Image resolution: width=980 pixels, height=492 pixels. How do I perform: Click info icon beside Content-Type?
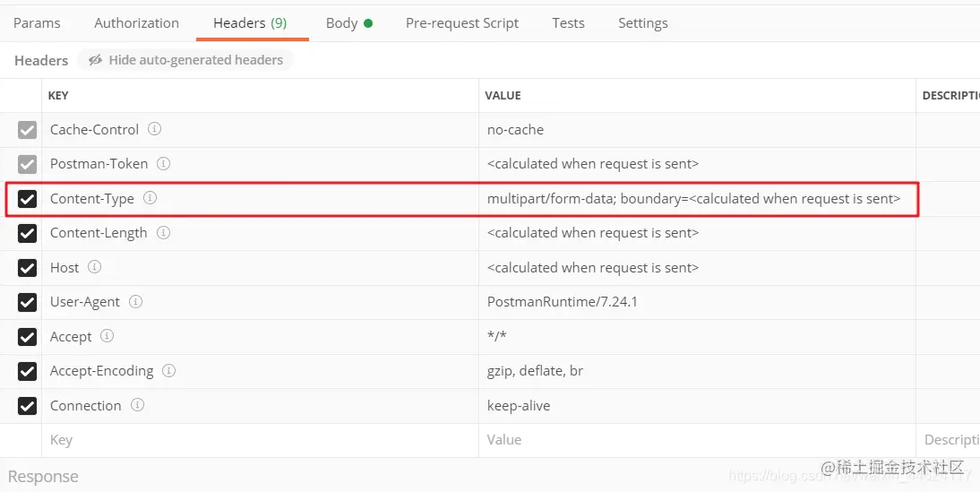[x=150, y=197]
